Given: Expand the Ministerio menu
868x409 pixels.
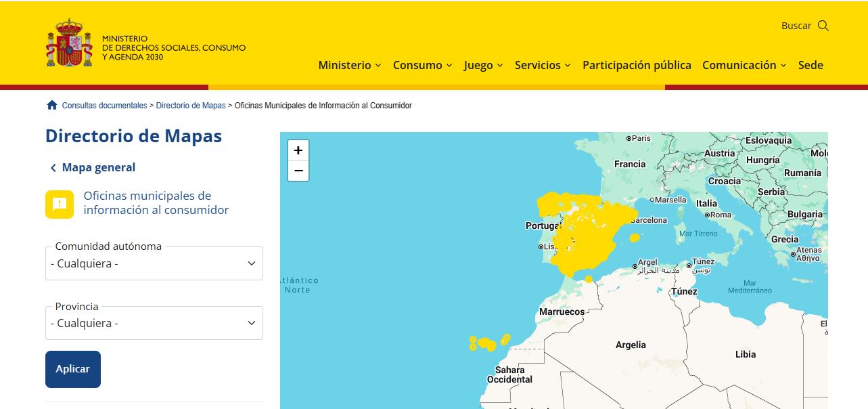Looking at the screenshot, I should click(349, 65).
